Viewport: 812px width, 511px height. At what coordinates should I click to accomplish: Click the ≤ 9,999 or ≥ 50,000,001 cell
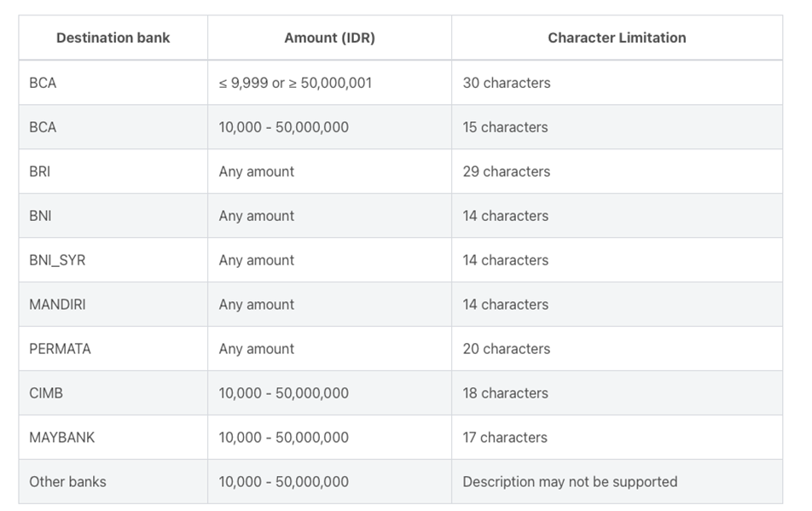pos(329,83)
